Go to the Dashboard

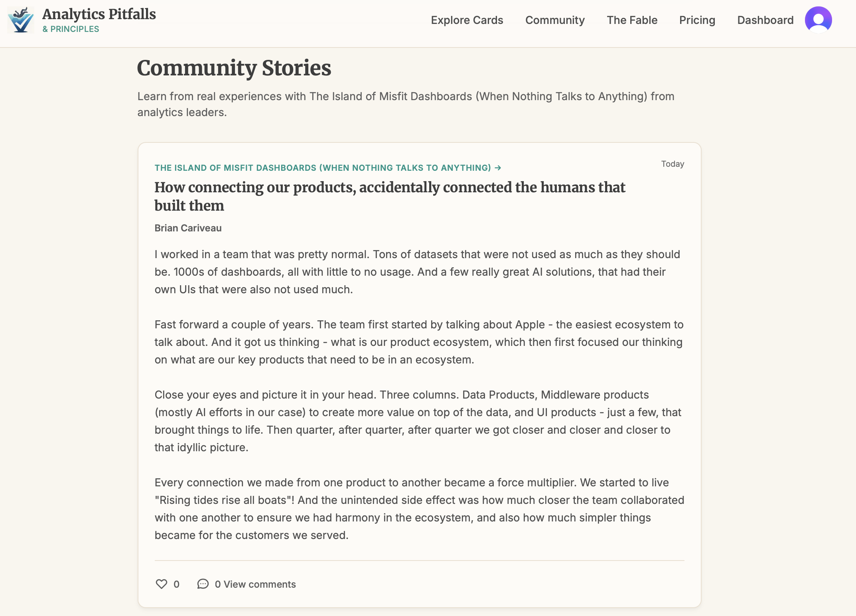(x=765, y=20)
